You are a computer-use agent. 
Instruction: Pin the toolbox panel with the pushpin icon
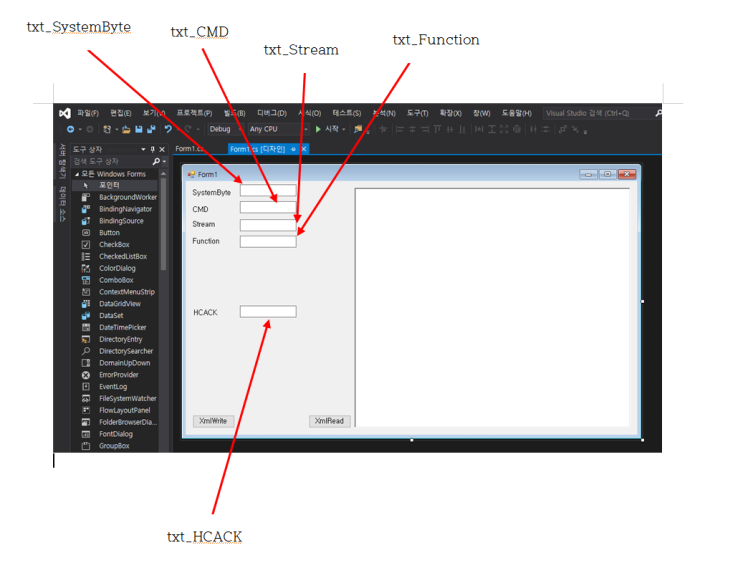(x=153, y=149)
